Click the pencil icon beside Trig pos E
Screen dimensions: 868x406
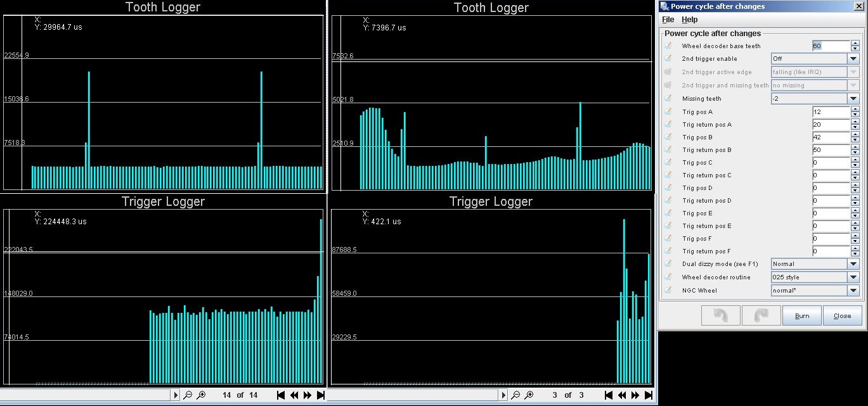(668, 213)
